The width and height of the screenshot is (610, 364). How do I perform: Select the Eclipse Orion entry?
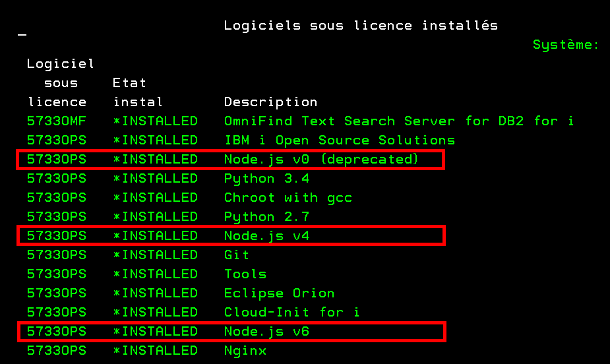(279, 293)
